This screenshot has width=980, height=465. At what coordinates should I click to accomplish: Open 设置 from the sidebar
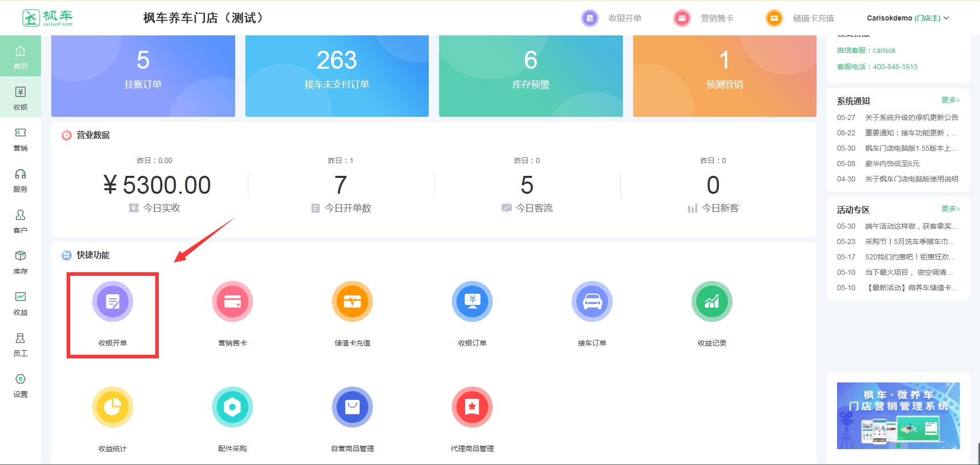tap(20, 386)
